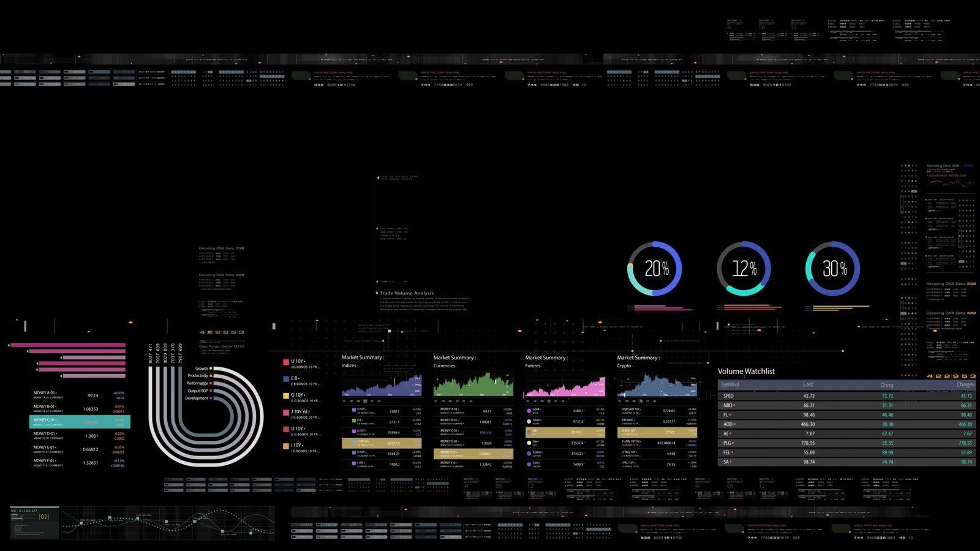Toggle the yellow Growth legend dot
Viewport: 980px width, 551px height.
(x=211, y=369)
